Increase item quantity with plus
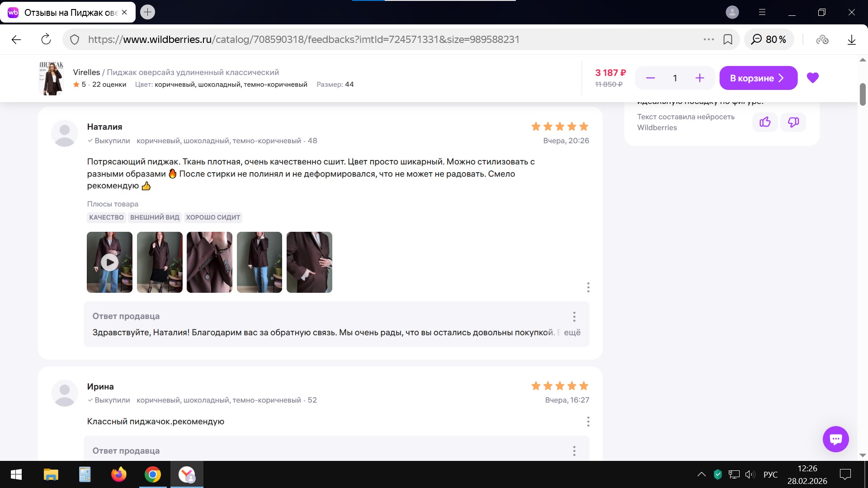868x488 pixels. (699, 78)
